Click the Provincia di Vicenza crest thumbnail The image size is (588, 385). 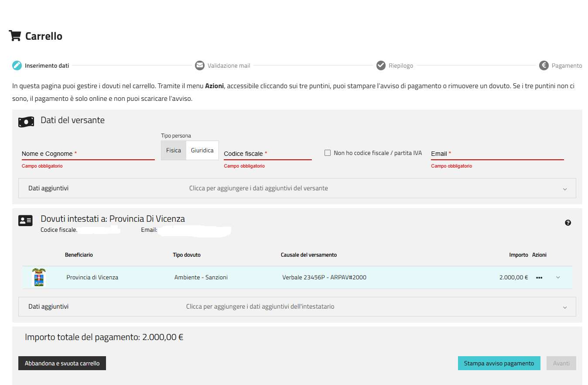[x=39, y=278]
